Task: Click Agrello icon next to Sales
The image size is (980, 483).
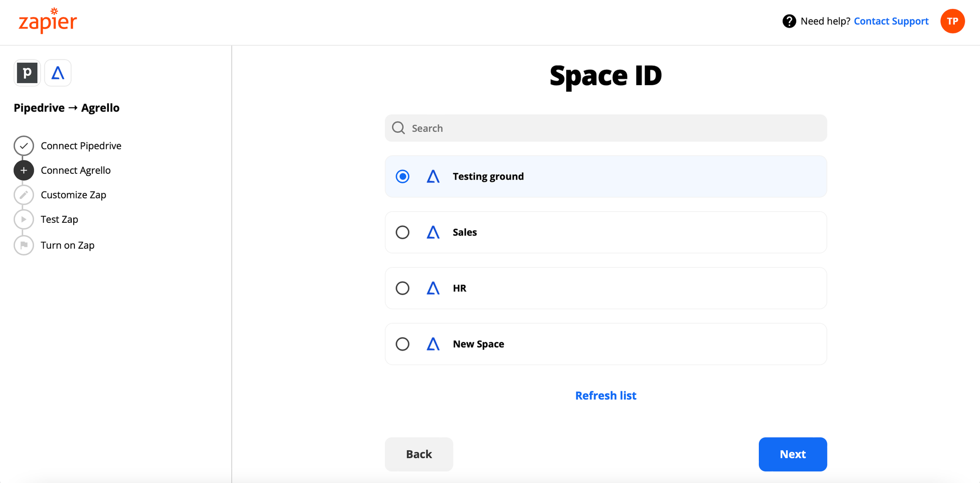Action: tap(433, 232)
